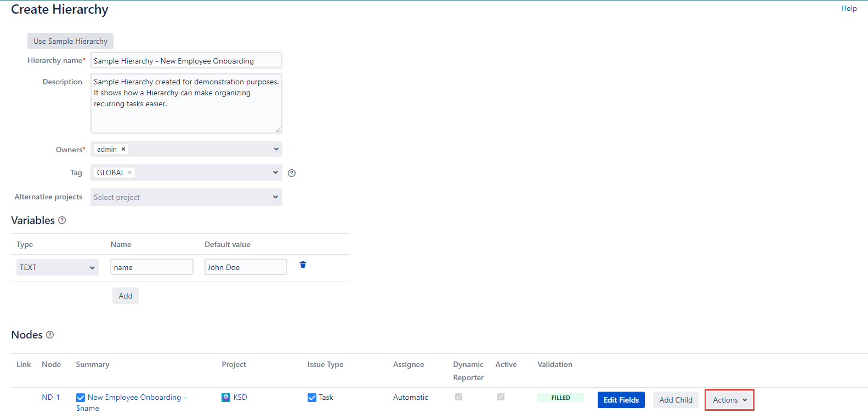Image resolution: width=868 pixels, height=413 pixels.
Task: Toggle the Dynamic Reporter checkbox
Action: pyautogui.click(x=458, y=397)
